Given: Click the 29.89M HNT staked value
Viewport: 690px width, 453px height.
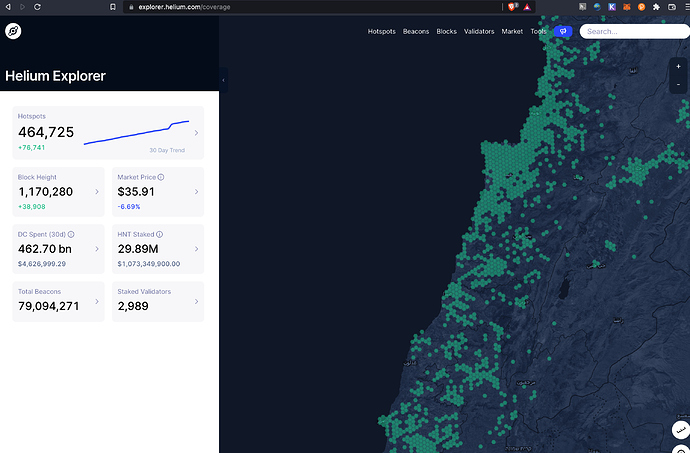Looking at the screenshot, I should 138,249.
